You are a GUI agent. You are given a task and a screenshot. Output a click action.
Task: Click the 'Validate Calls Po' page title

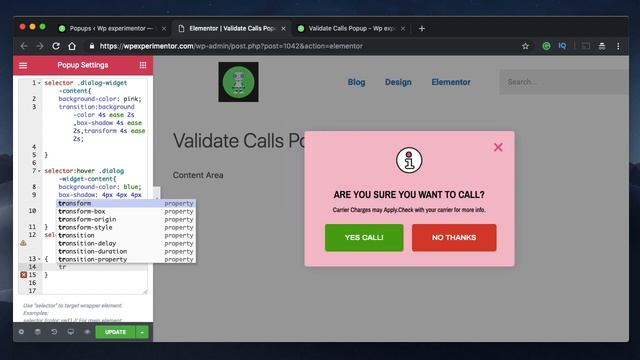pyautogui.click(x=239, y=141)
